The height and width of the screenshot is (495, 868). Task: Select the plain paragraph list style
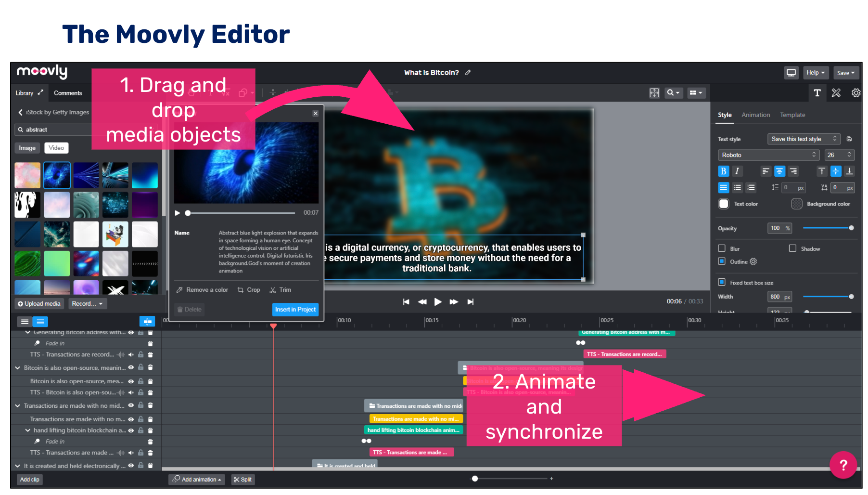click(x=723, y=188)
